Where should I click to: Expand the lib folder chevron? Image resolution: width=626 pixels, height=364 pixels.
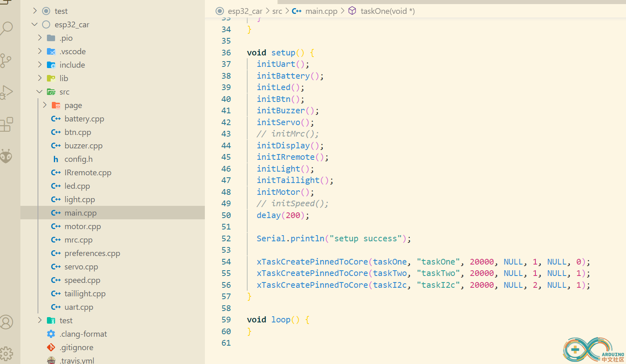(40, 78)
